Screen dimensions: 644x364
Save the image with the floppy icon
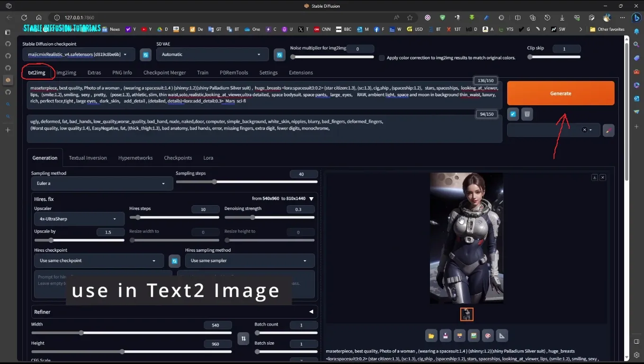point(445,336)
